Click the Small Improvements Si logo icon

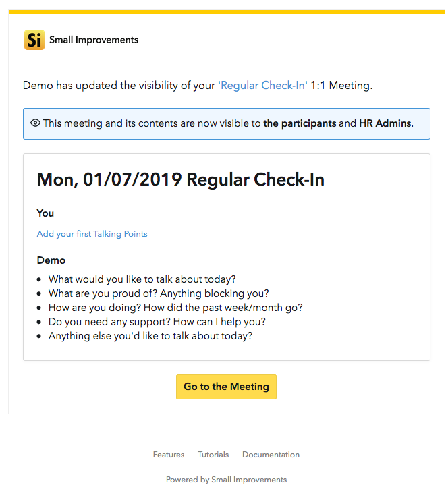click(x=34, y=40)
